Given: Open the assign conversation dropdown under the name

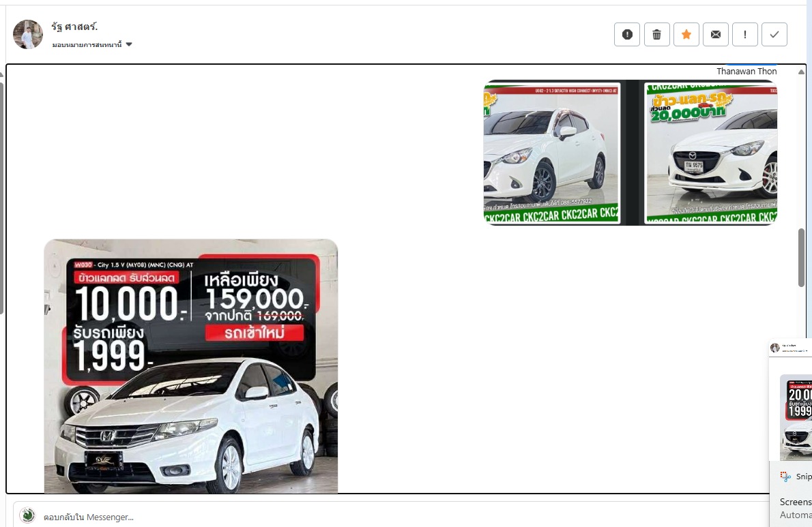Looking at the screenshot, I should (92, 45).
